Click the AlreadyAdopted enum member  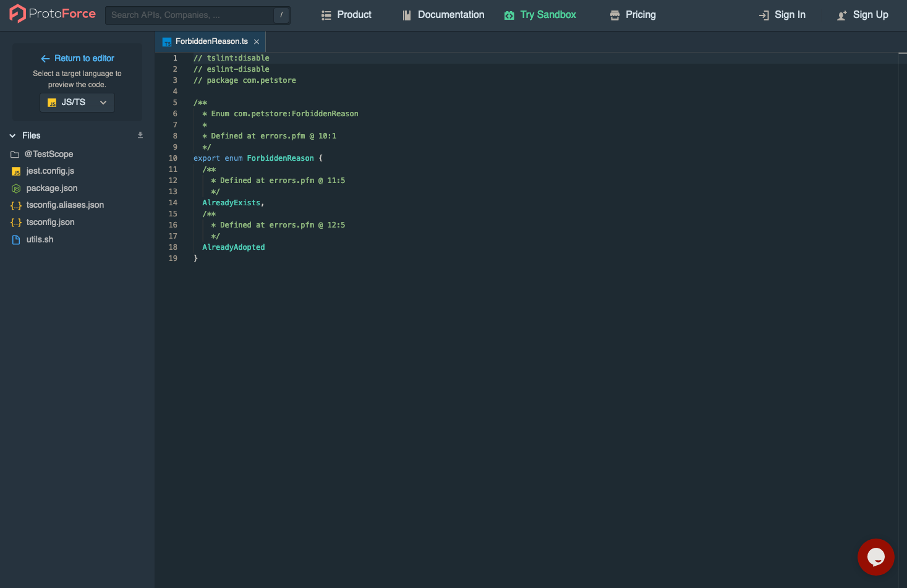point(234,247)
